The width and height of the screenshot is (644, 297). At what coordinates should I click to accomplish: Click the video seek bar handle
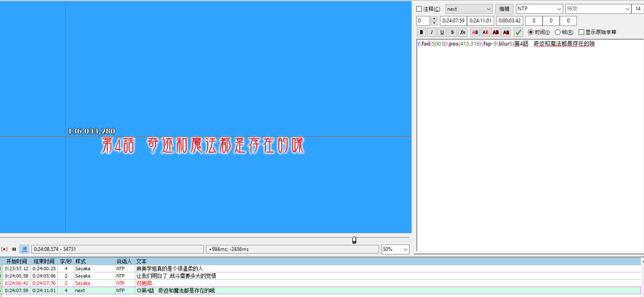[x=354, y=240]
